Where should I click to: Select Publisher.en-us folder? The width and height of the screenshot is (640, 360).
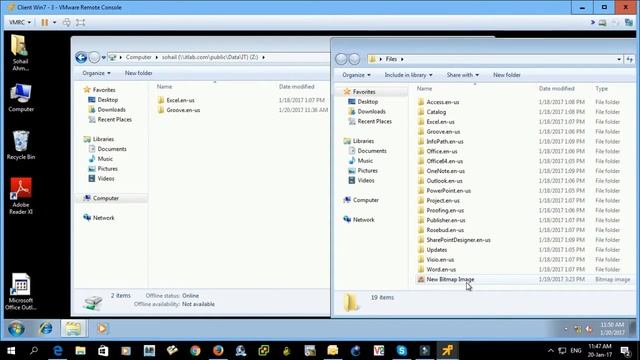(445, 220)
